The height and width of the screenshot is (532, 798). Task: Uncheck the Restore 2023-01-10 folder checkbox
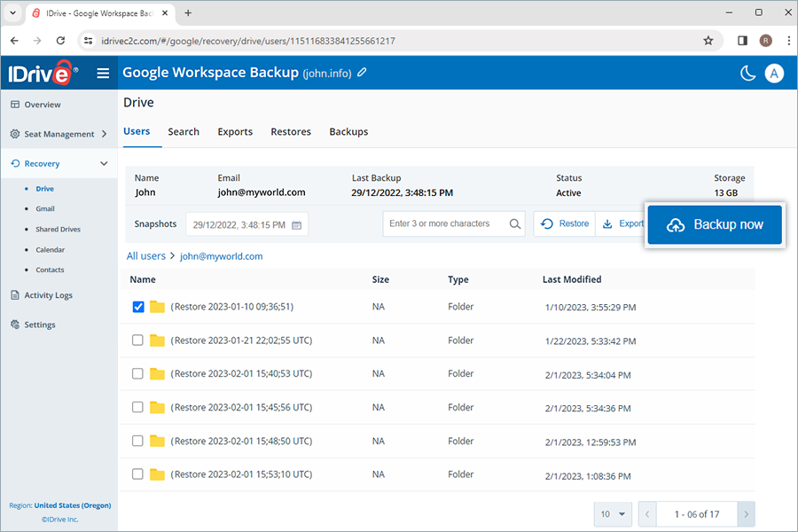(x=137, y=307)
